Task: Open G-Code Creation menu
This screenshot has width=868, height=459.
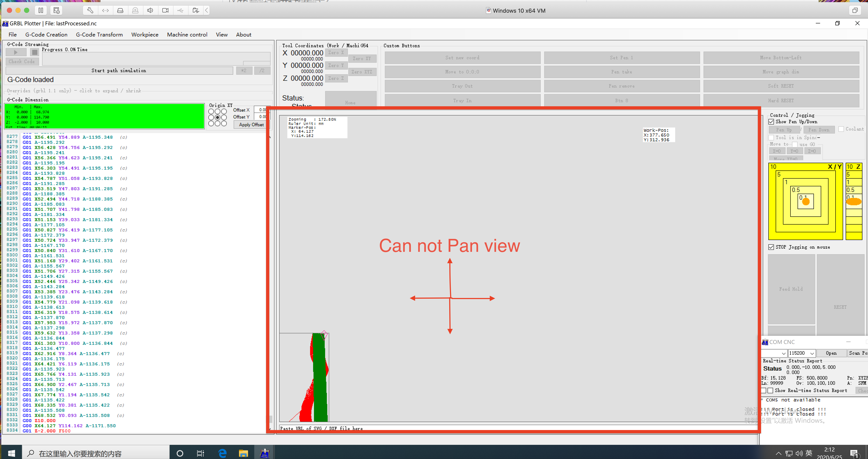Action: (x=46, y=35)
